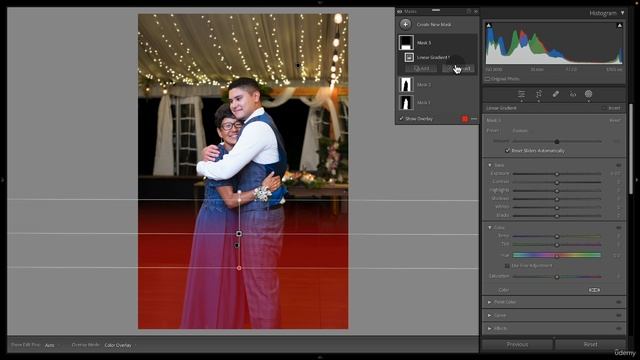Click the gradient rotation handle below center

[x=237, y=245]
